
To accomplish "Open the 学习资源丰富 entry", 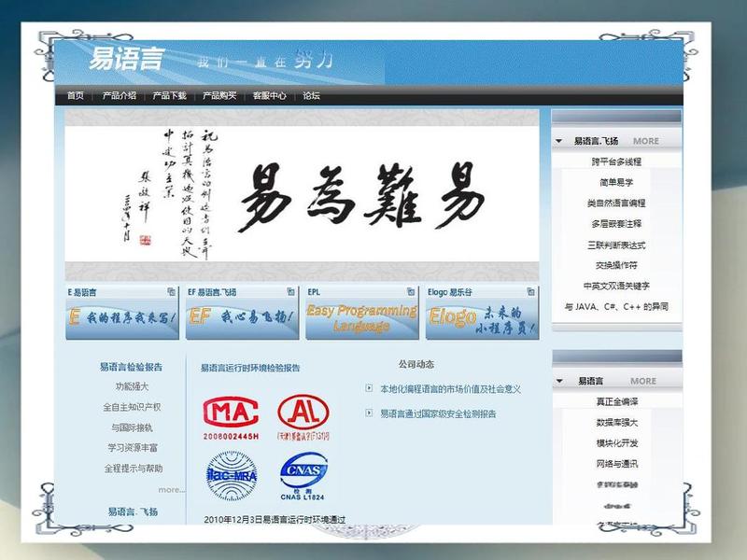I will [x=133, y=448].
